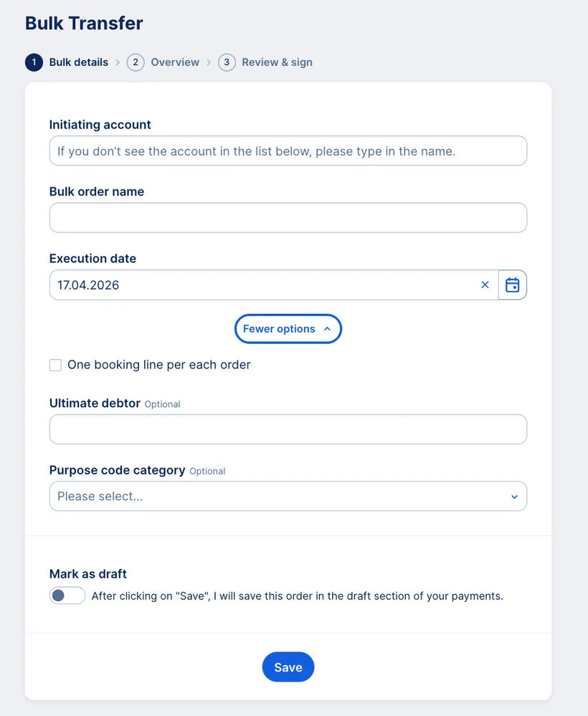Expand the Initiating account suggestion list

pyautogui.click(x=288, y=151)
